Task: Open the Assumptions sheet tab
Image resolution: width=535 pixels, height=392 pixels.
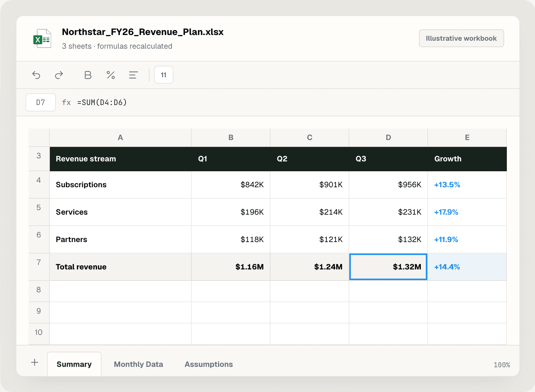Action: click(209, 364)
